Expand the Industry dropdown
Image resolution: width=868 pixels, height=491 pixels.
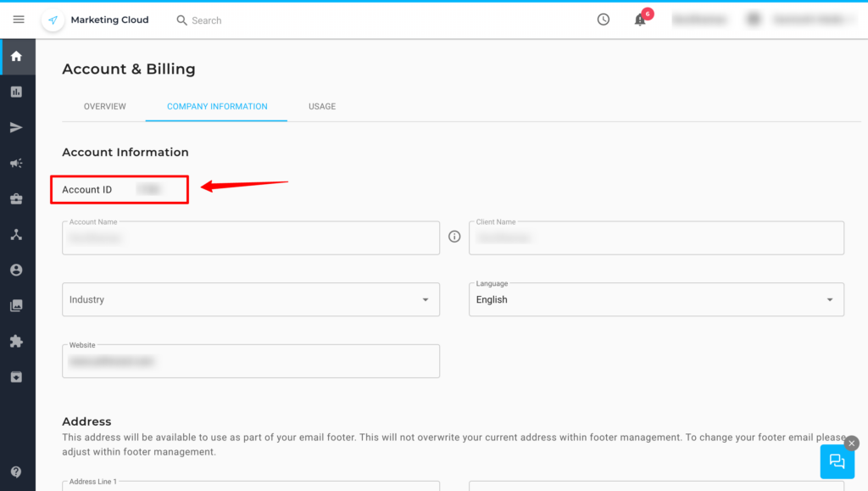[x=250, y=299]
